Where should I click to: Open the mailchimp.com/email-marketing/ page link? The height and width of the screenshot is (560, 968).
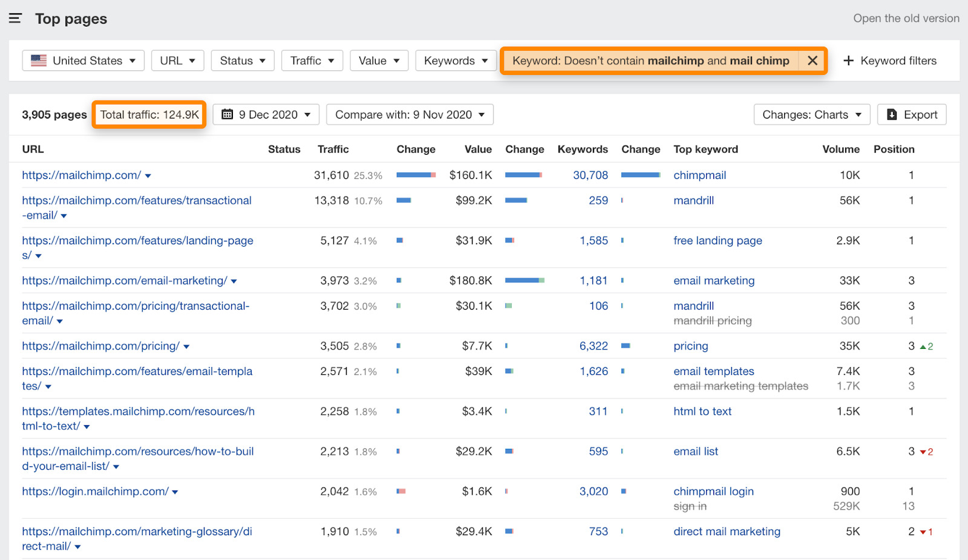click(125, 281)
